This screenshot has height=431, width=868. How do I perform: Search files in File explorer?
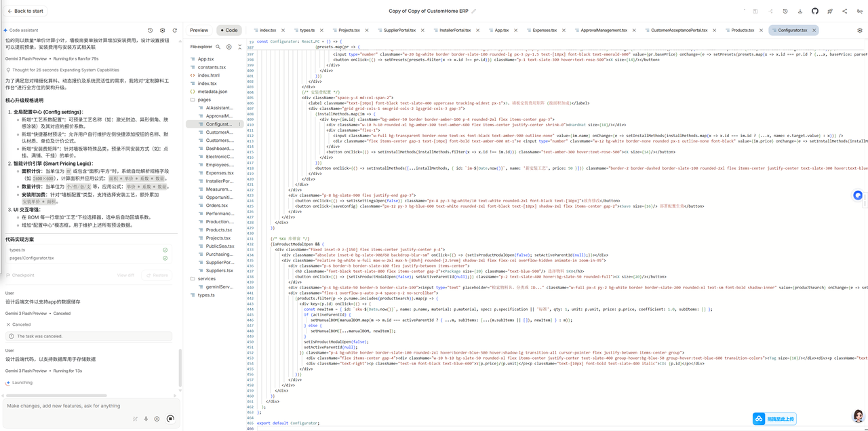point(218,47)
